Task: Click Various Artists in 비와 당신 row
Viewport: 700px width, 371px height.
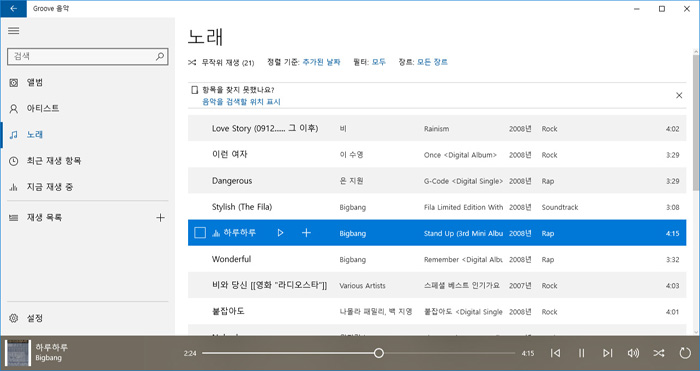Action: click(x=362, y=285)
